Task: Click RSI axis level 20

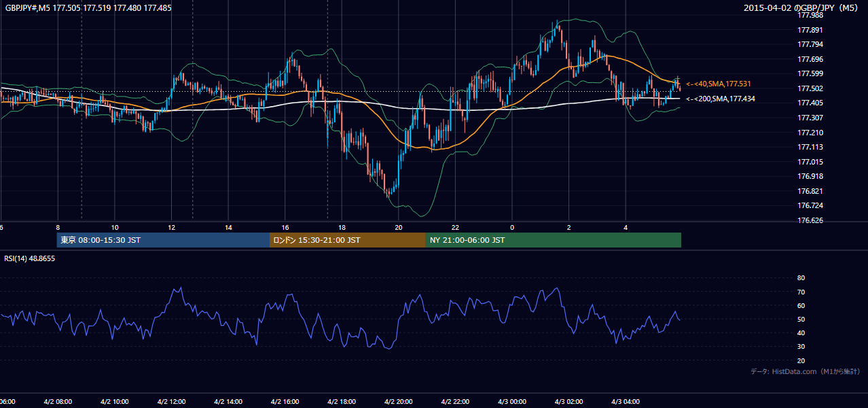Action: coord(801,360)
